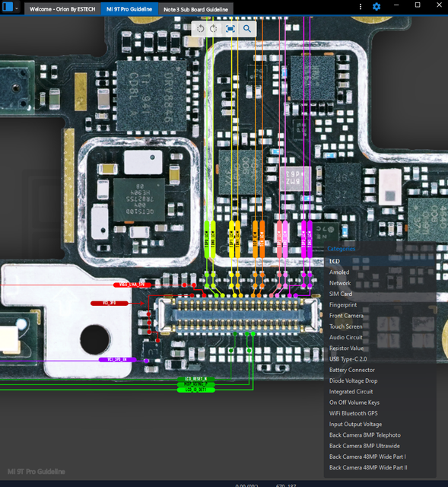Open WiFi Bluetooth GPS category
This screenshot has height=487, width=448.
tap(380, 413)
